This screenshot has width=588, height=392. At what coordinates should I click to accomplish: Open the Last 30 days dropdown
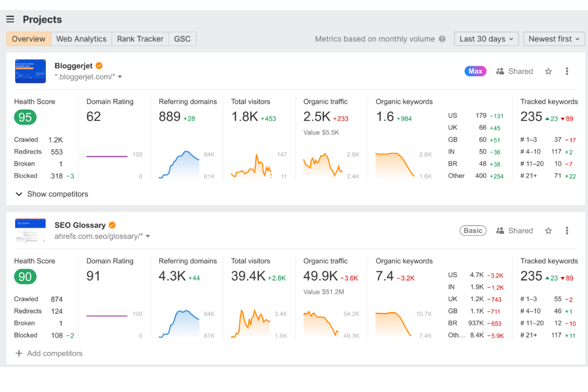[486, 39]
